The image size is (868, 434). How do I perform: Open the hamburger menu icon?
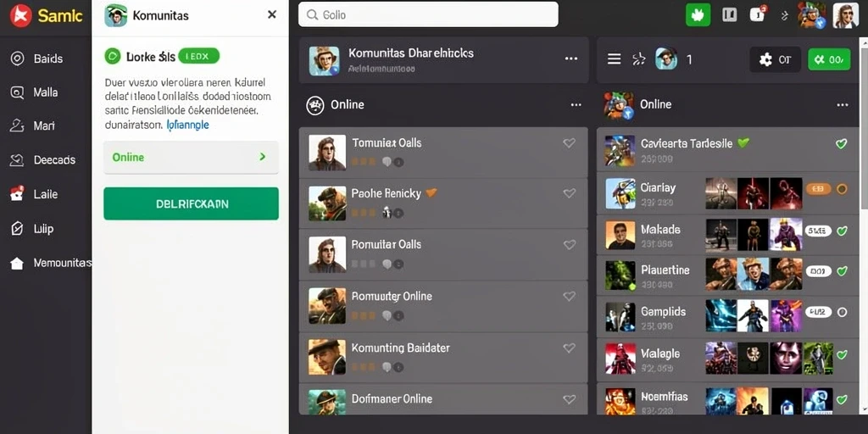click(614, 59)
